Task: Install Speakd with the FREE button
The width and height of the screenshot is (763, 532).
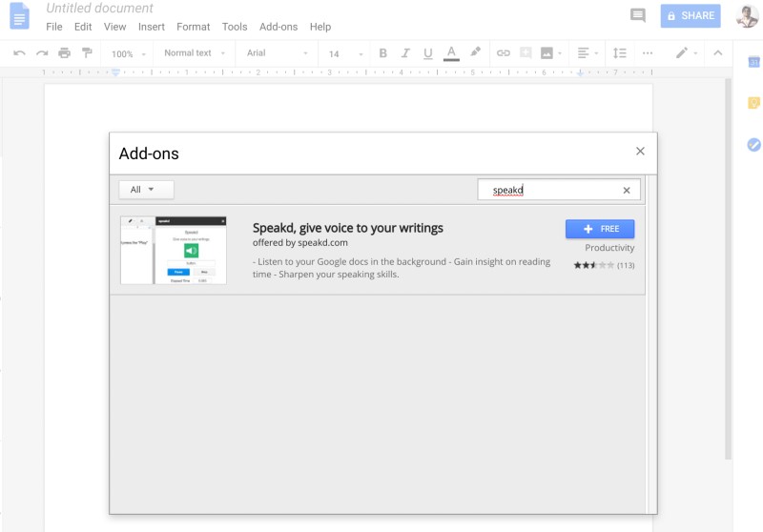Action: click(600, 229)
